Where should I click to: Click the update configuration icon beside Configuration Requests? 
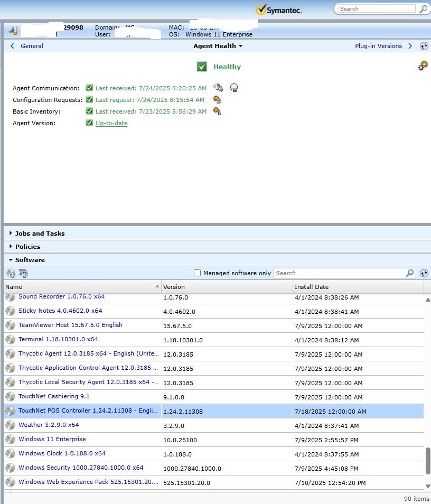(x=217, y=99)
